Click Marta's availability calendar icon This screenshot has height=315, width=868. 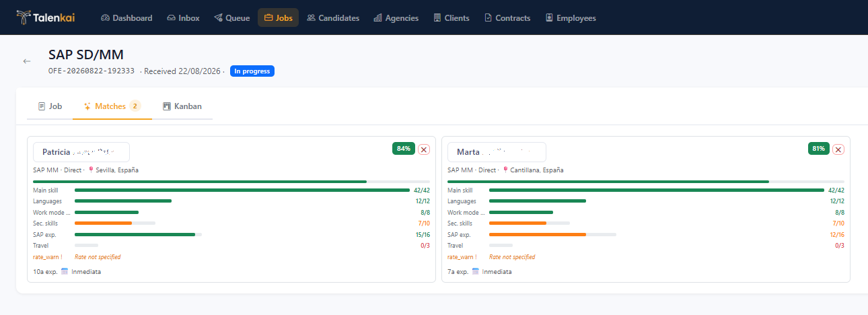tap(476, 272)
